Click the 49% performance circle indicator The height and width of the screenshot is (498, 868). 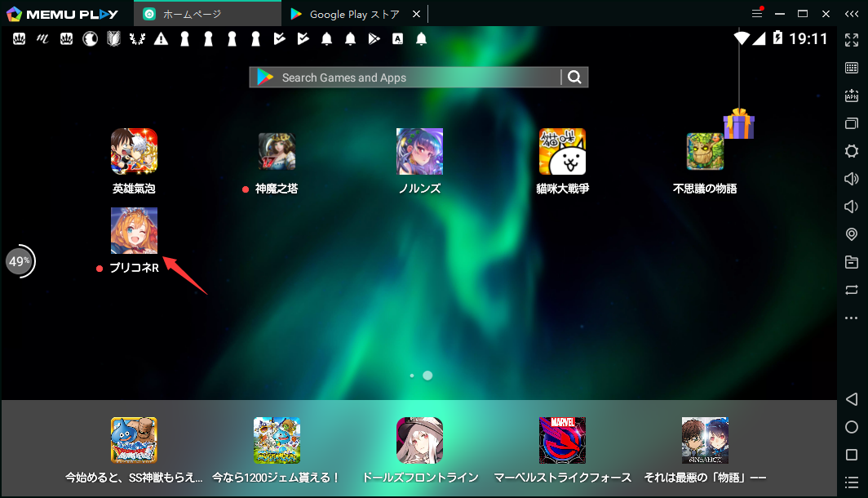[20, 261]
